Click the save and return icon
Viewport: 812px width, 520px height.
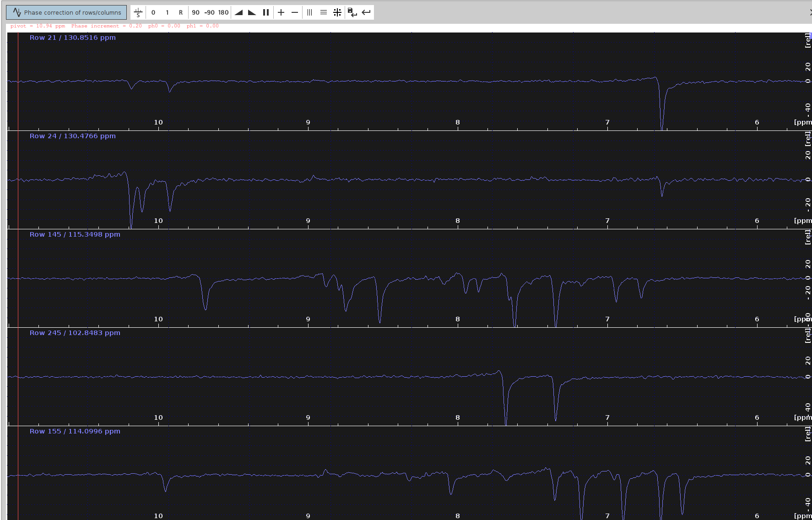point(352,12)
